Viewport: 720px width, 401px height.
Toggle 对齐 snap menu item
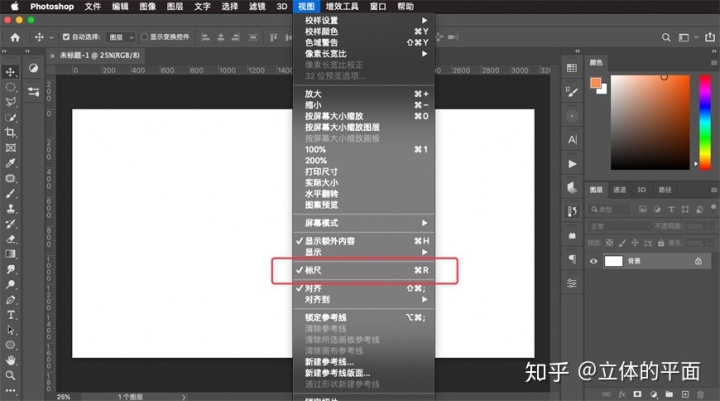[364, 288]
